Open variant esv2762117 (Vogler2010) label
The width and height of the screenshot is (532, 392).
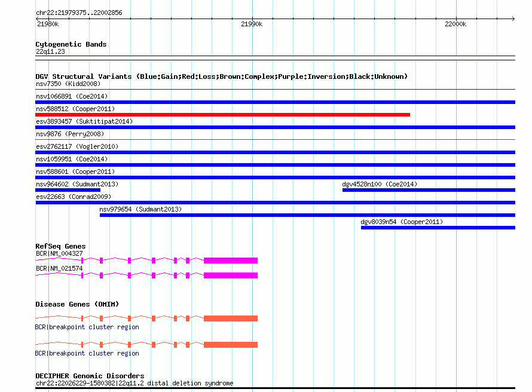[77, 146]
